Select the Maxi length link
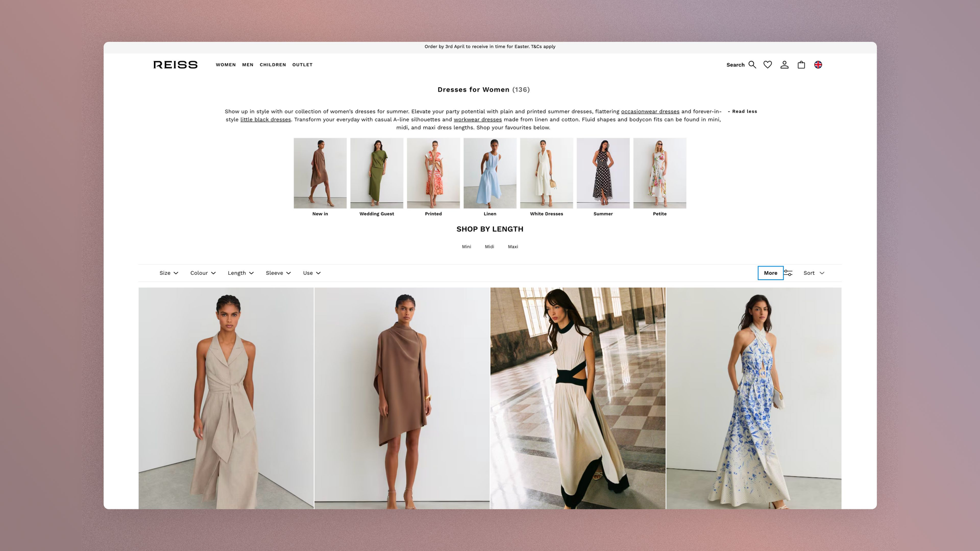 513,247
